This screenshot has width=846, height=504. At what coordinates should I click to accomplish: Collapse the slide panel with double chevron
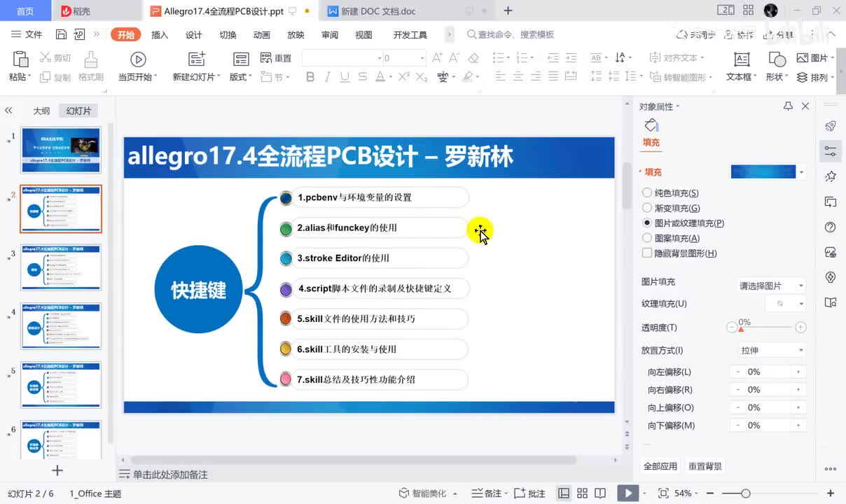[x=8, y=111]
